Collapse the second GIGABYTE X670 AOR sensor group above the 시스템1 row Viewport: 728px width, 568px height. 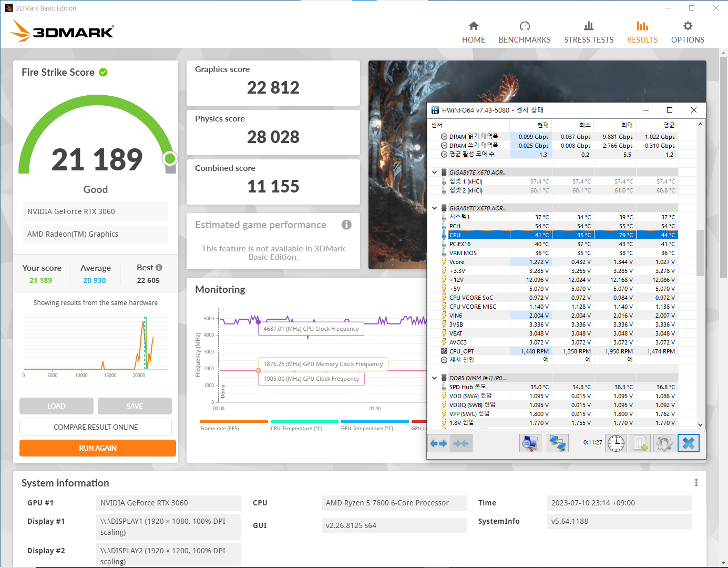coord(434,208)
